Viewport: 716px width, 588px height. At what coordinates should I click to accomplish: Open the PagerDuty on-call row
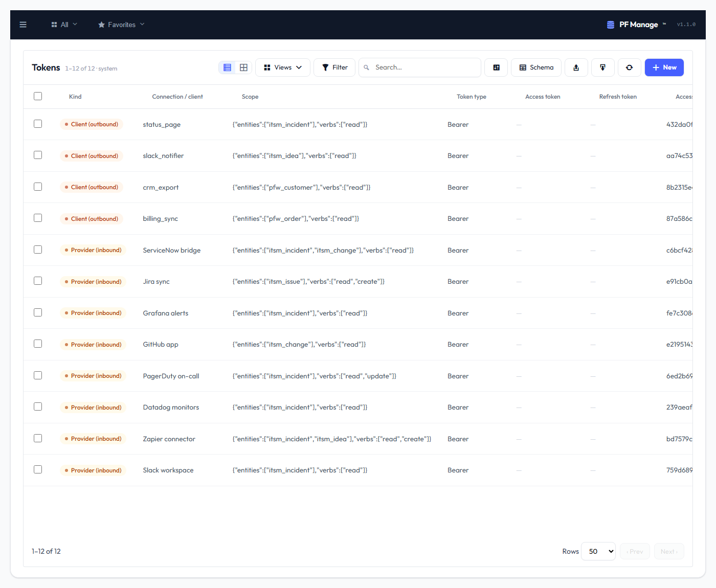point(358,376)
